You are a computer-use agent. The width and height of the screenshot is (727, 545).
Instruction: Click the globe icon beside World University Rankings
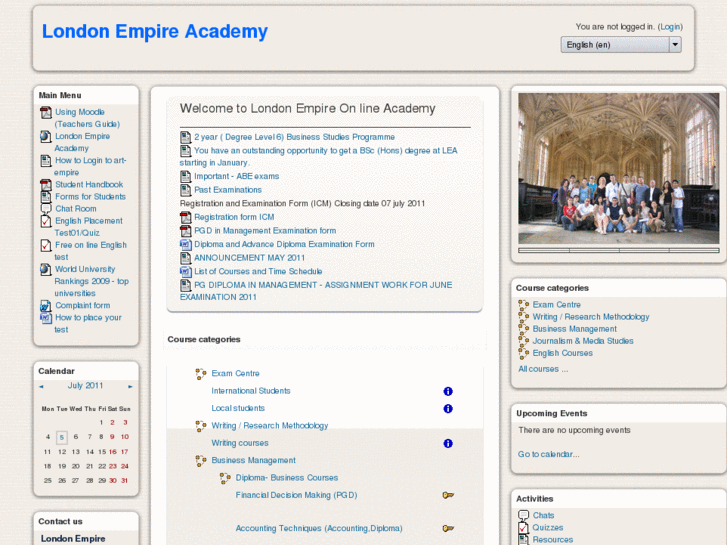(x=45, y=269)
